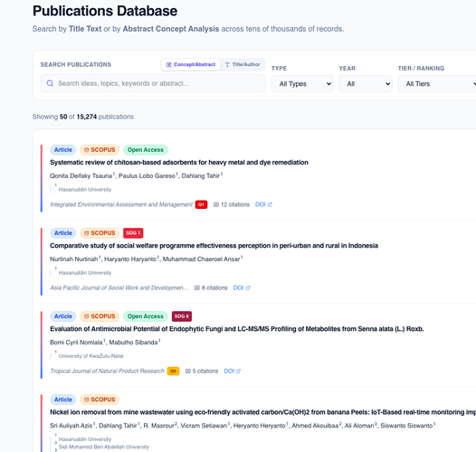476x452 pixels.
Task: Open the All Tiers ranking dropdown
Action: pos(437,84)
